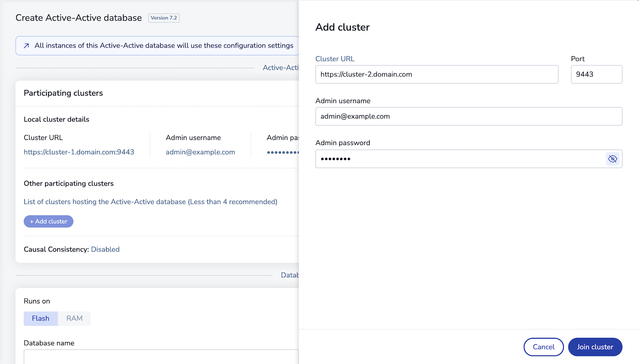639x364 pixels.
Task: Click the Participating clusters section header
Action: pos(63,93)
